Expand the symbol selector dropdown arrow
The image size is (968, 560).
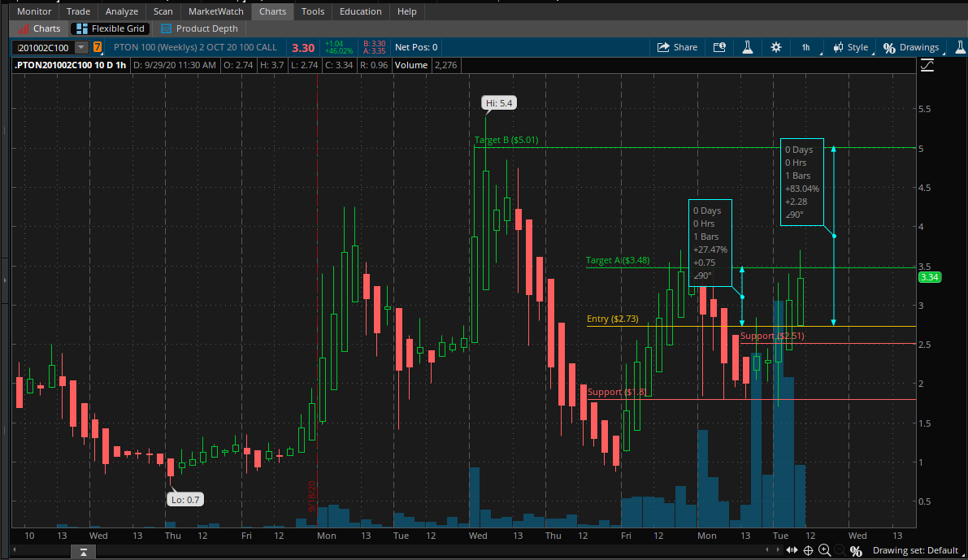(81, 47)
